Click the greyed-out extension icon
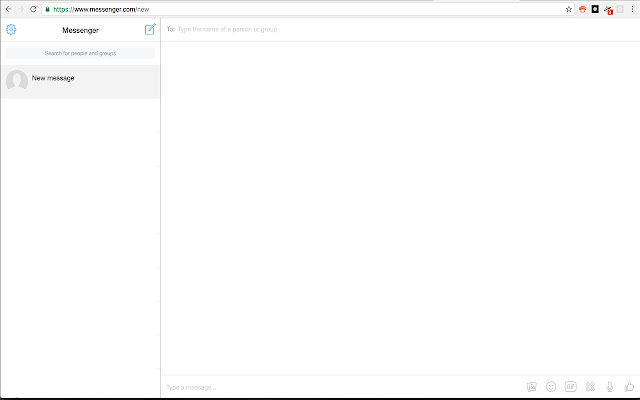The image size is (640, 400). (x=620, y=9)
